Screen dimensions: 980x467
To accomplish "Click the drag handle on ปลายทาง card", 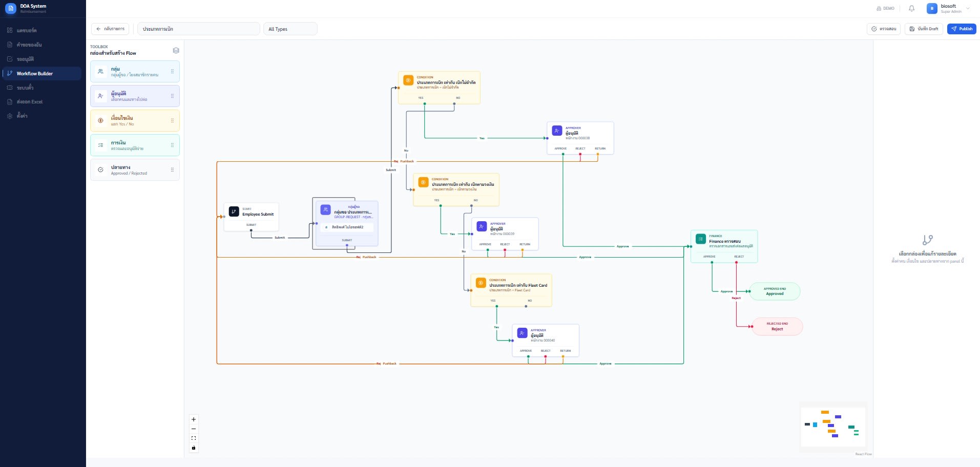I will [172, 169].
